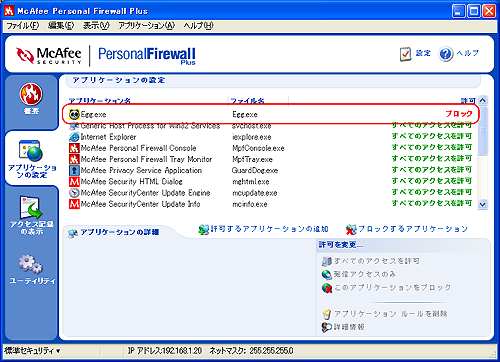The image size is (500, 362).
Task: Click the McAfee SecurityCenter Update Info icon
Action: tap(74, 204)
